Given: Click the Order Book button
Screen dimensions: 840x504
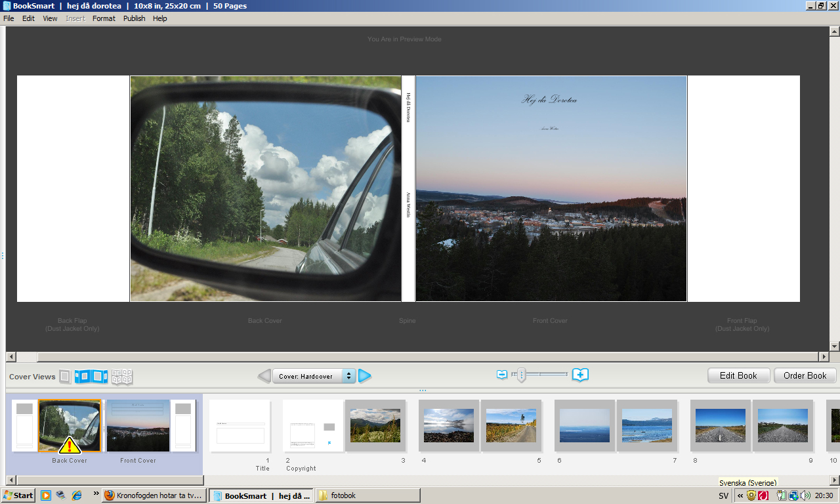Looking at the screenshot, I should point(805,375).
